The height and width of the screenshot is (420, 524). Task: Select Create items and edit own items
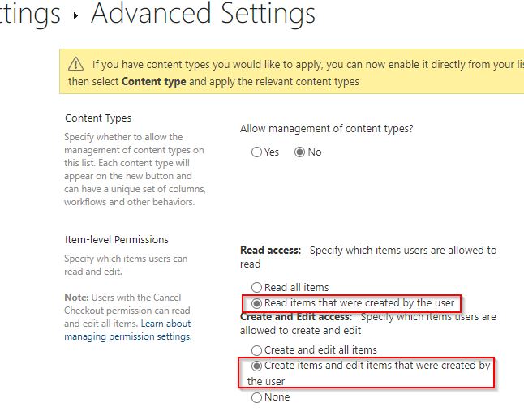(257, 366)
